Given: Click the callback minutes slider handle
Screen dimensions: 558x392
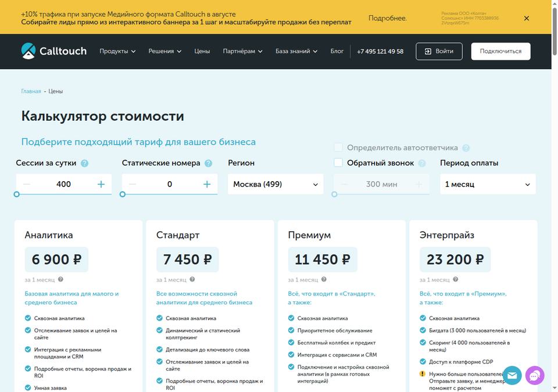Looking at the screenshot, I should pos(334,194).
